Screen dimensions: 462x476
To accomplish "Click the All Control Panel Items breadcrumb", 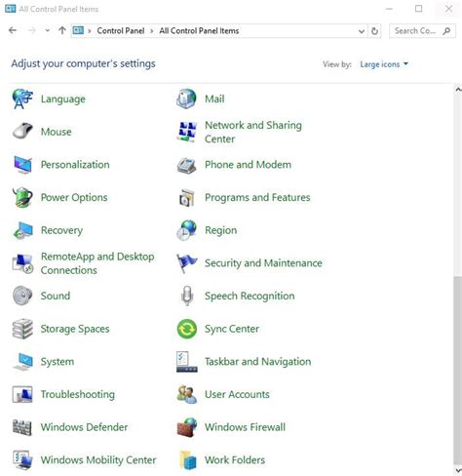I will (x=199, y=31).
